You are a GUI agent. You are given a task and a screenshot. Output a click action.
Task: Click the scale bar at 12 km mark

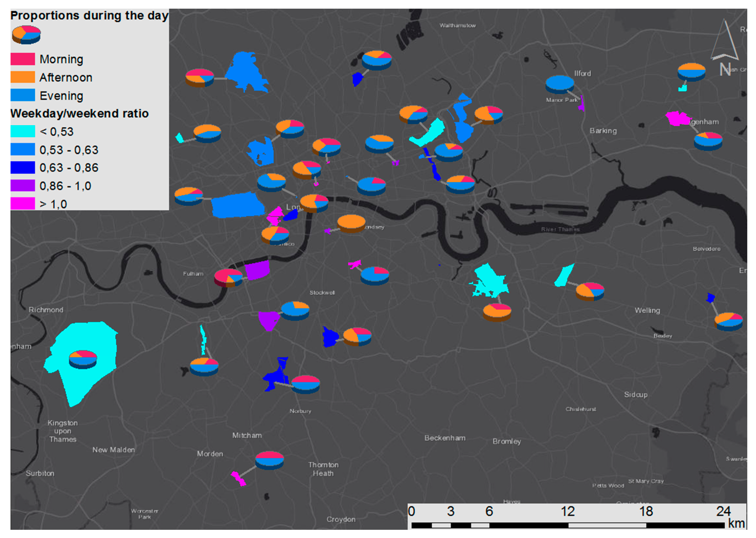pos(568,525)
